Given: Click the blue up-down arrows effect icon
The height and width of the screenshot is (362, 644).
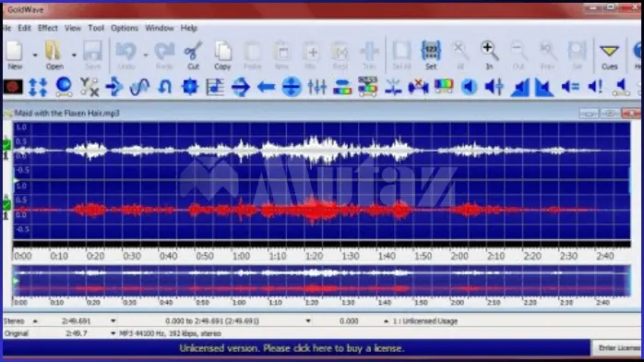Looking at the screenshot, I should click(38, 87).
